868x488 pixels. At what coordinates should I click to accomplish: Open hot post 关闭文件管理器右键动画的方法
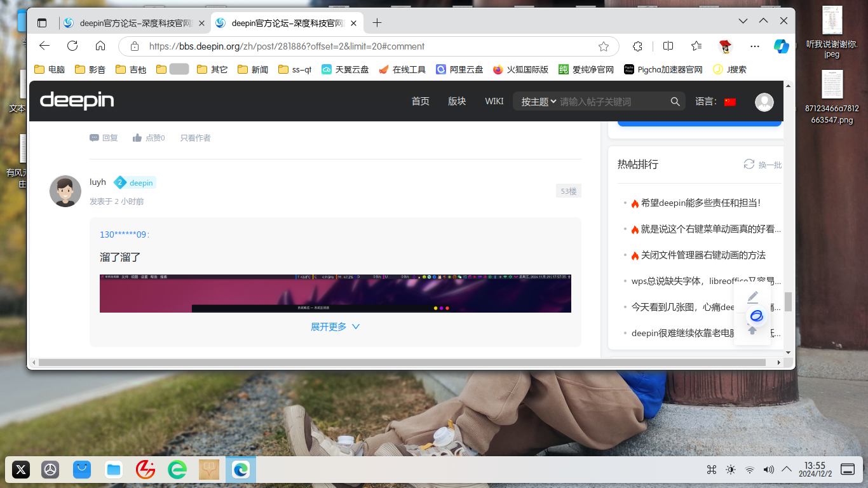703,255
